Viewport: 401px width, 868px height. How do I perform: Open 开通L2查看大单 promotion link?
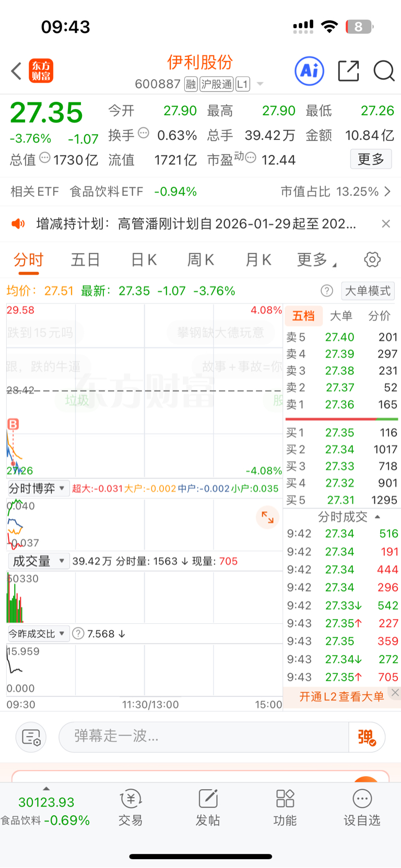pyautogui.click(x=341, y=696)
